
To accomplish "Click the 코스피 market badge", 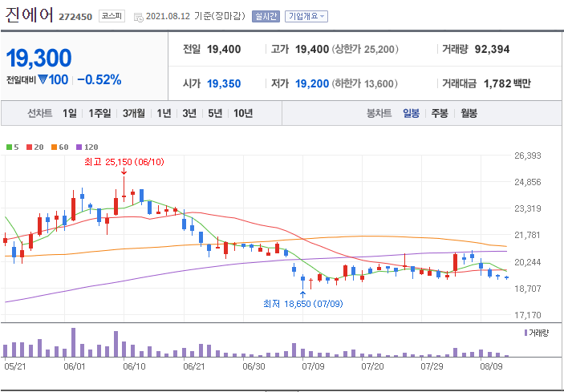I will click(x=112, y=17).
